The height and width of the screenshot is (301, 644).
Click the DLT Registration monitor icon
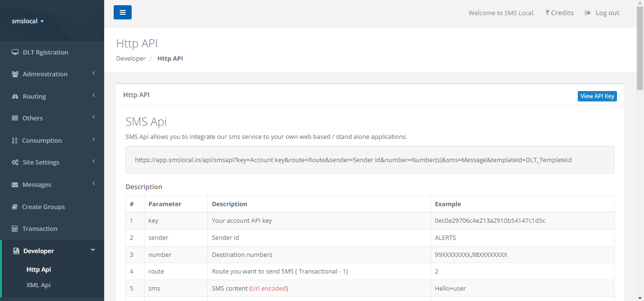coord(15,52)
